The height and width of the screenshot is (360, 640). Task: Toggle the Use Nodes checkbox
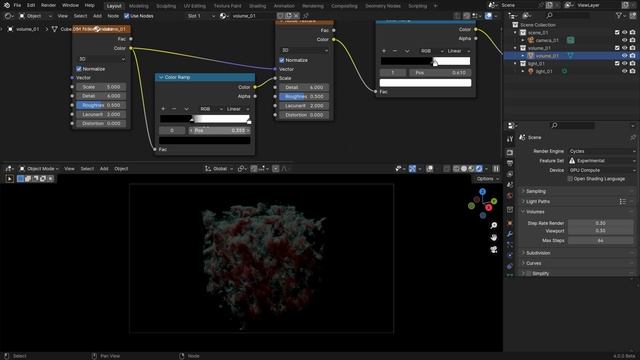point(127,16)
